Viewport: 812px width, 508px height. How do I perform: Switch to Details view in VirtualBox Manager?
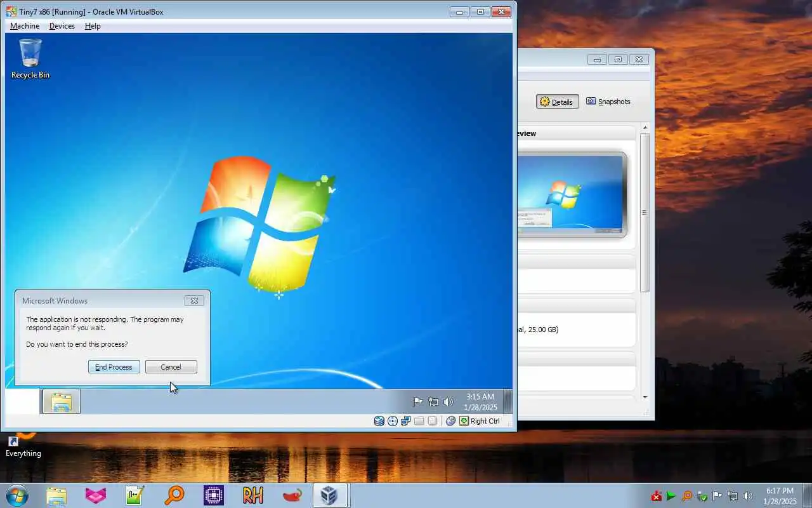coord(558,102)
